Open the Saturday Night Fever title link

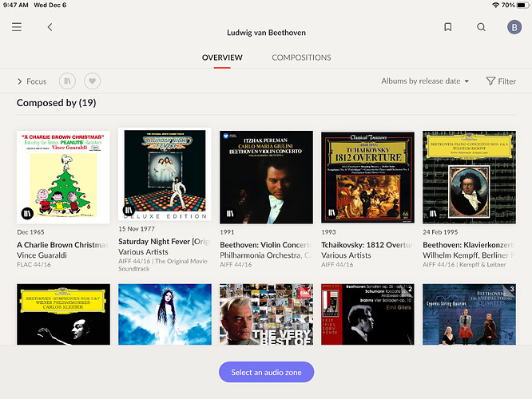(x=165, y=241)
